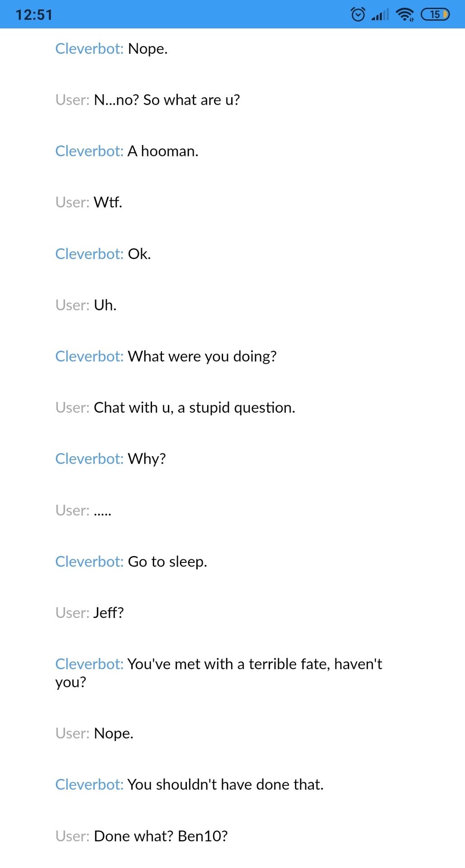This screenshot has width=465, height=868.
Task: Tap the Wi-Fi status icon
Action: coord(405,14)
